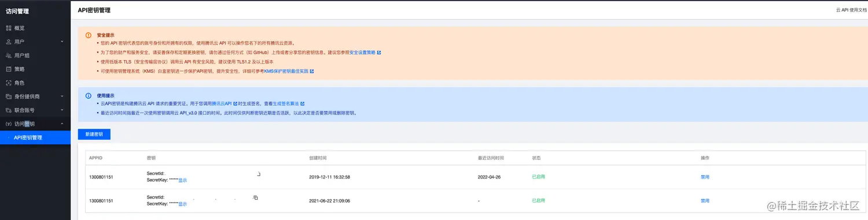The width and height of the screenshot is (868, 220).
Task: Click the 概览 grid icon in sidebar
Action: [8, 28]
